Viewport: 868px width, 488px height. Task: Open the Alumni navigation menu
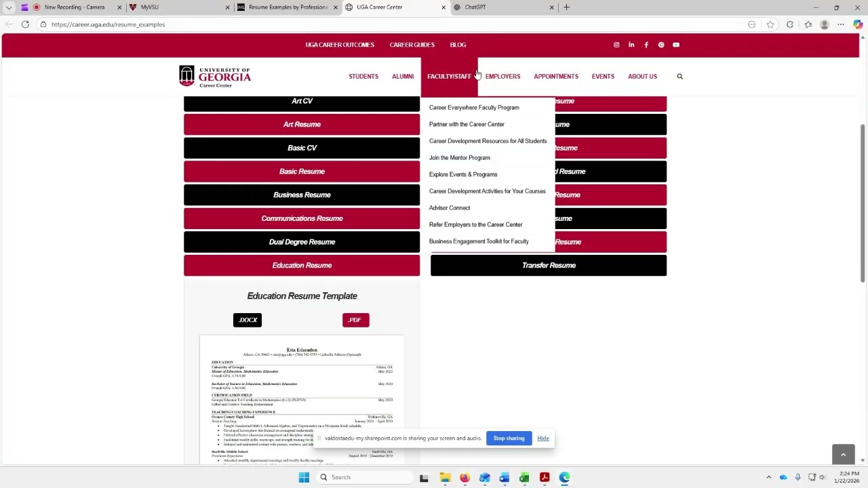[x=403, y=77]
